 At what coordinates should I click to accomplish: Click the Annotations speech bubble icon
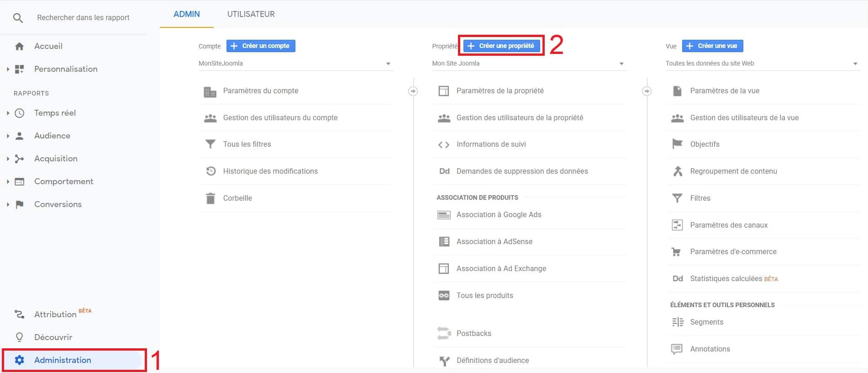[x=677, y=349]
